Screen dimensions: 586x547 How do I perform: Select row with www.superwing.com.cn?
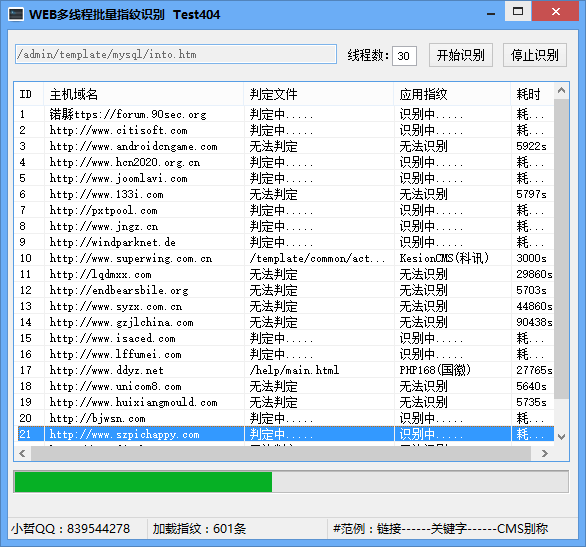pos(284,258)
